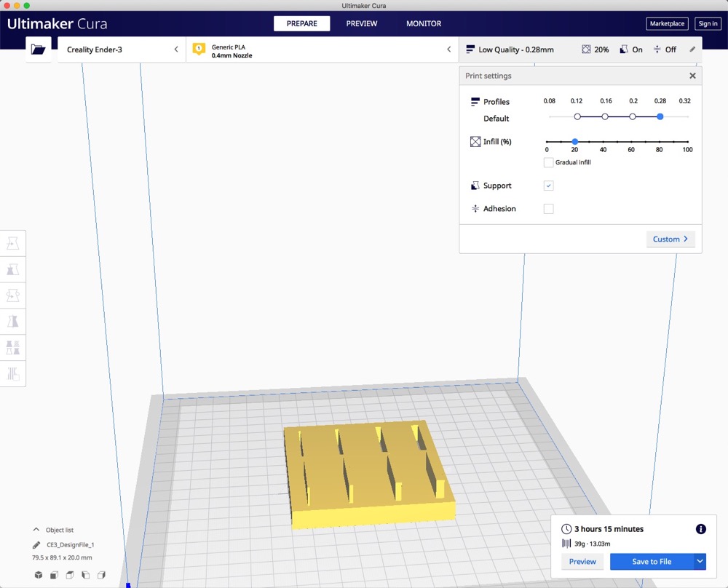Click Save to File
728x588 pixels.
[x=652, y=562]
